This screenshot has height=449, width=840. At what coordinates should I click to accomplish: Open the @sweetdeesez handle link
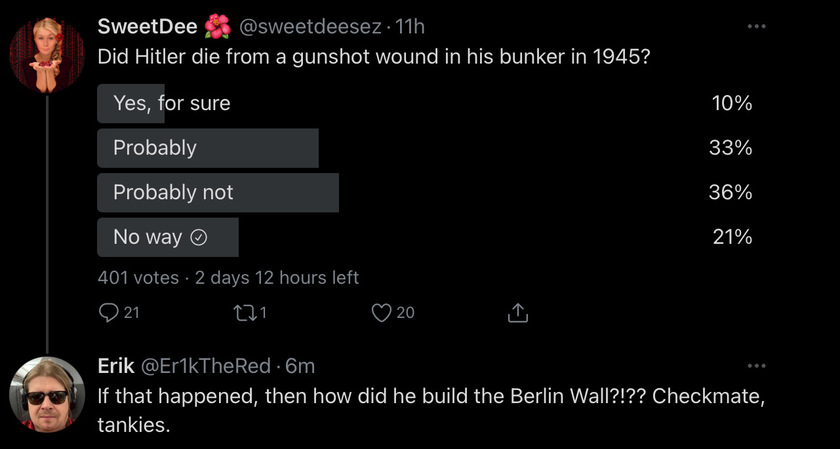point(310,26)
